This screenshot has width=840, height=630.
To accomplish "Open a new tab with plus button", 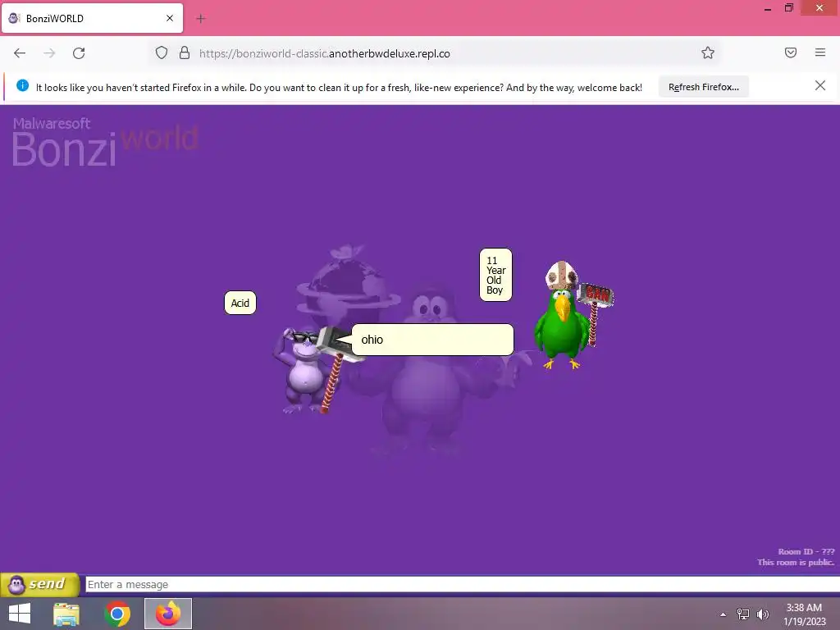I will pos(200,19).
